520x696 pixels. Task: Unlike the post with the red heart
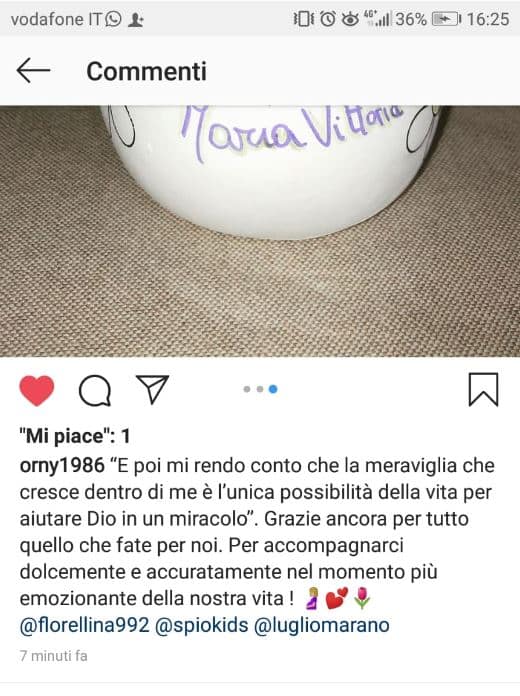(x=37, y=390)
